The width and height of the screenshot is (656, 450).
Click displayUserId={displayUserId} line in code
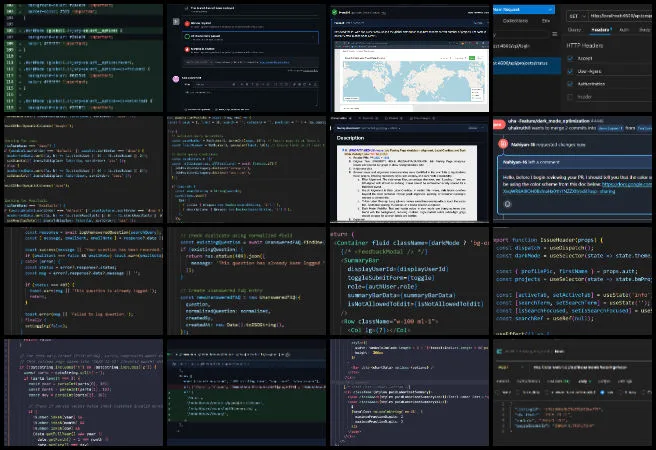pyautogui.click(x=397, y=269)
